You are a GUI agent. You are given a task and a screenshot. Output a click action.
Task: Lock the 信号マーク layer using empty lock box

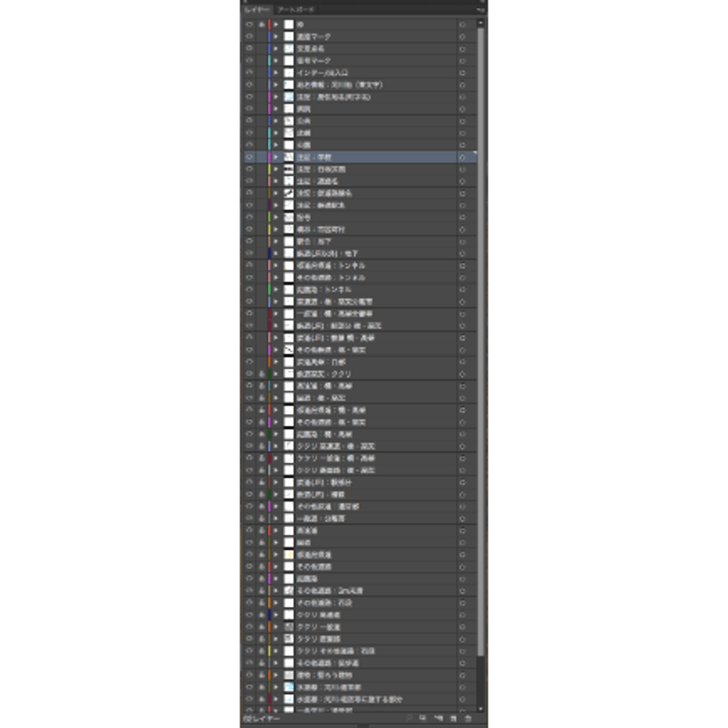(x=262, y=60)
